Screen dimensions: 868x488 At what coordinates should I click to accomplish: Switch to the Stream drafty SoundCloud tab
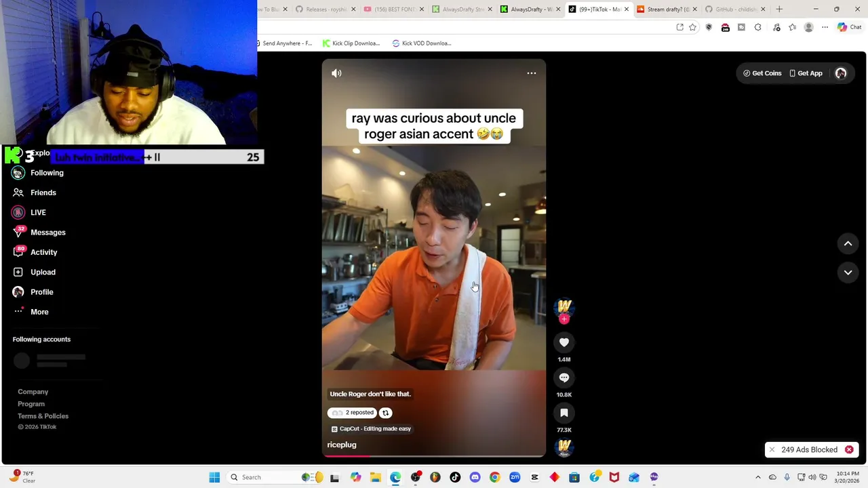click(667, 9)
